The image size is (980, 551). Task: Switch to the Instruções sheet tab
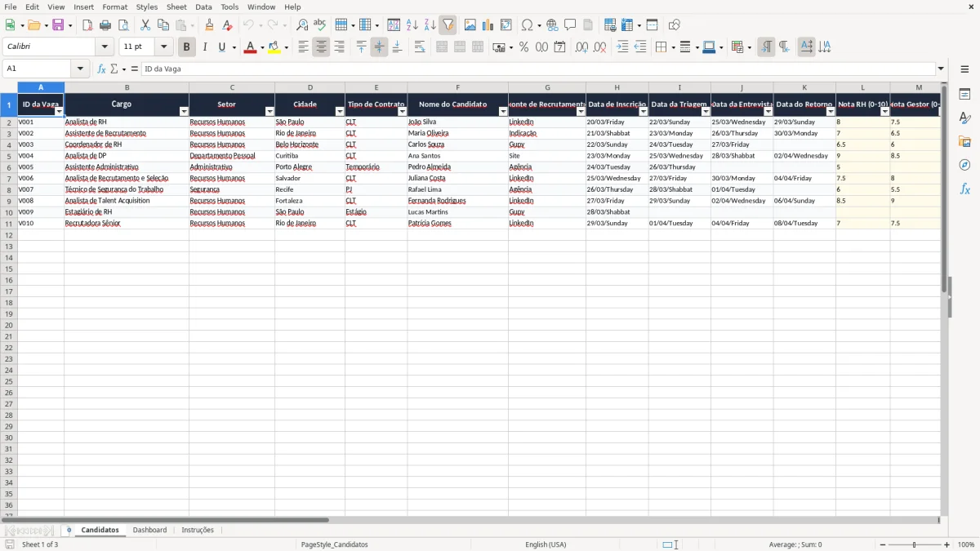198,530
